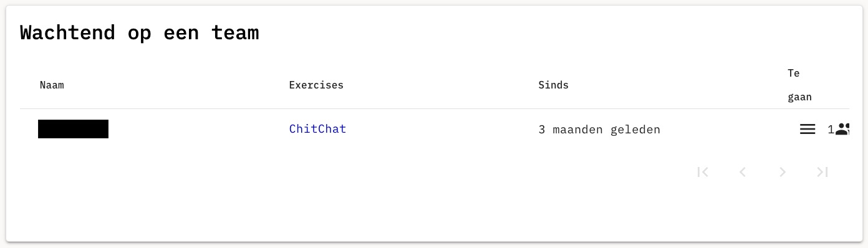The height and width of the screenshot is (248, 868).
Task: Click the word 'team' in the title
Action: point(235,32)
